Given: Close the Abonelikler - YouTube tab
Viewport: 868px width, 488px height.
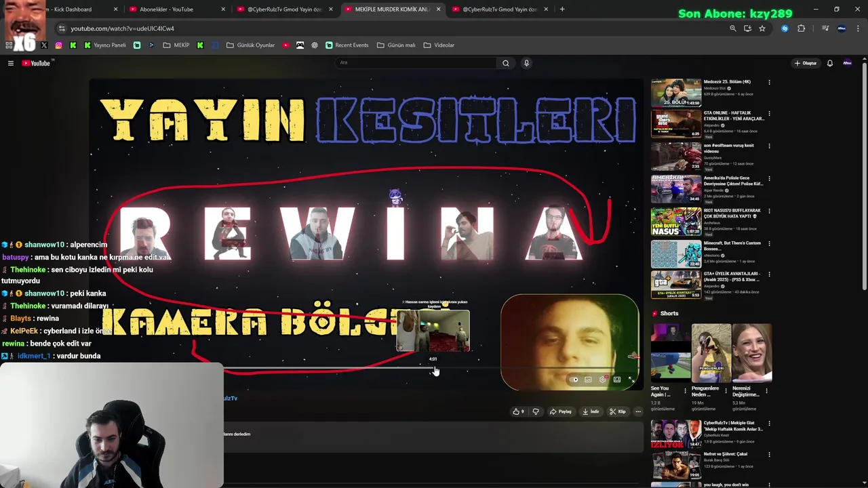Looking at the screenshot, I should click(223, 9).
